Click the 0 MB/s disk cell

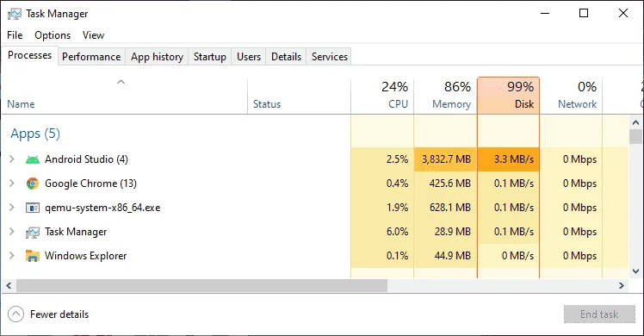tap(509, 256)
